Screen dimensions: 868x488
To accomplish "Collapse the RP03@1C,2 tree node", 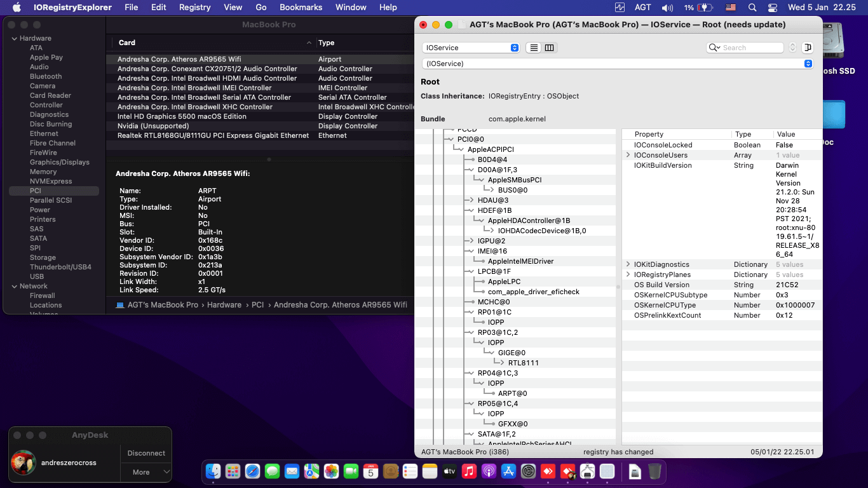I will (x=471, y=332).
